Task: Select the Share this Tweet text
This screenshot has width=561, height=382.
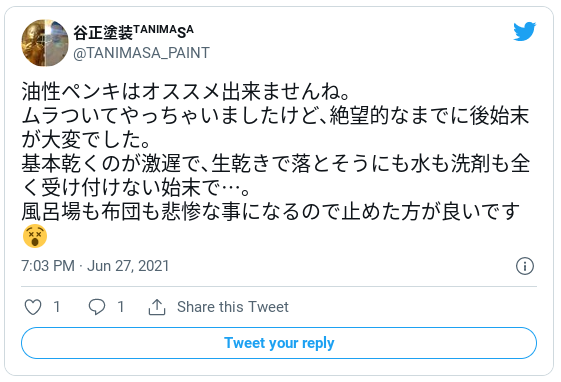Action: coord(233,307)
